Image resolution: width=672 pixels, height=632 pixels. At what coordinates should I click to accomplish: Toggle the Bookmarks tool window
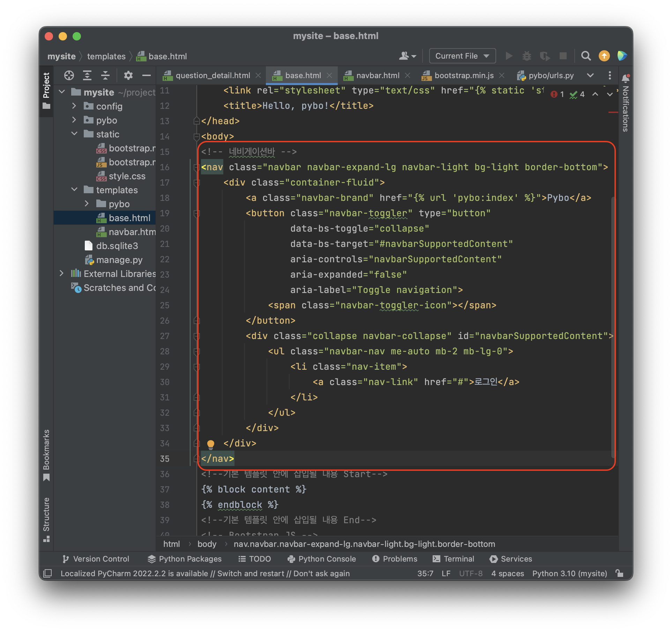pos(46,455)
